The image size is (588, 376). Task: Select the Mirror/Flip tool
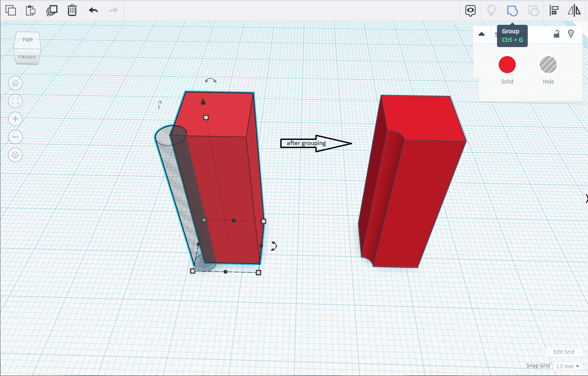point(574,10)
